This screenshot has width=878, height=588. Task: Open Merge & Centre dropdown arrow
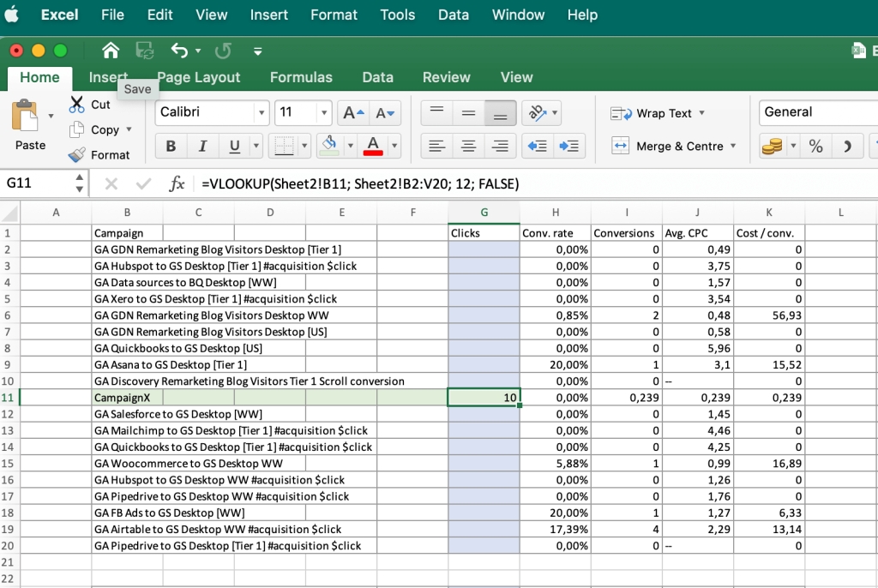(x=733, y=147)
